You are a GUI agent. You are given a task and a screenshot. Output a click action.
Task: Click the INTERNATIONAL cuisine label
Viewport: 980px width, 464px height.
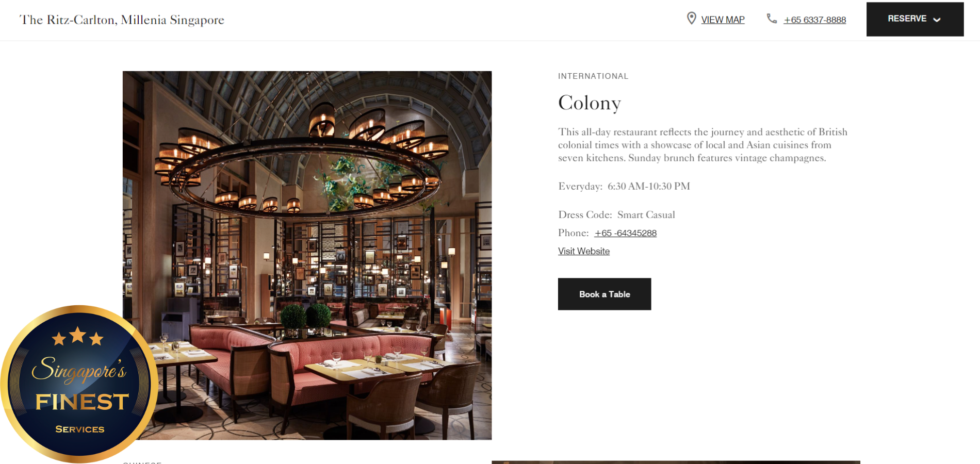click(593, 76)
